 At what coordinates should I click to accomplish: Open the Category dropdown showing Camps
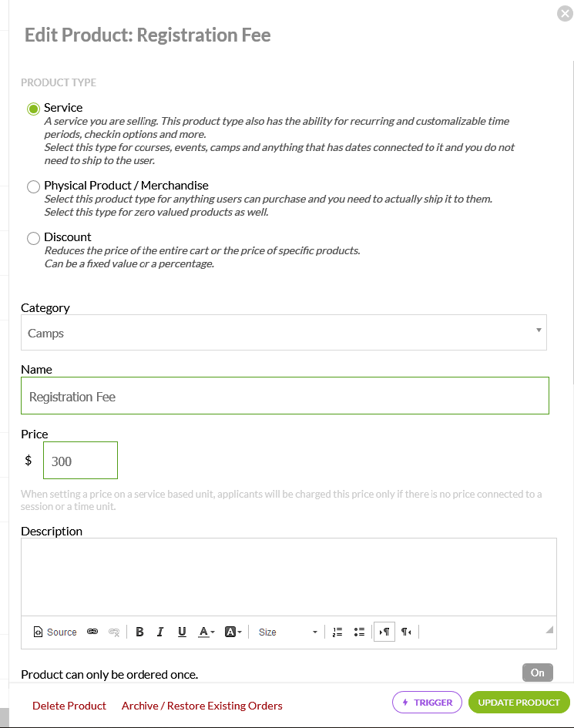click(x=284, y=333)
